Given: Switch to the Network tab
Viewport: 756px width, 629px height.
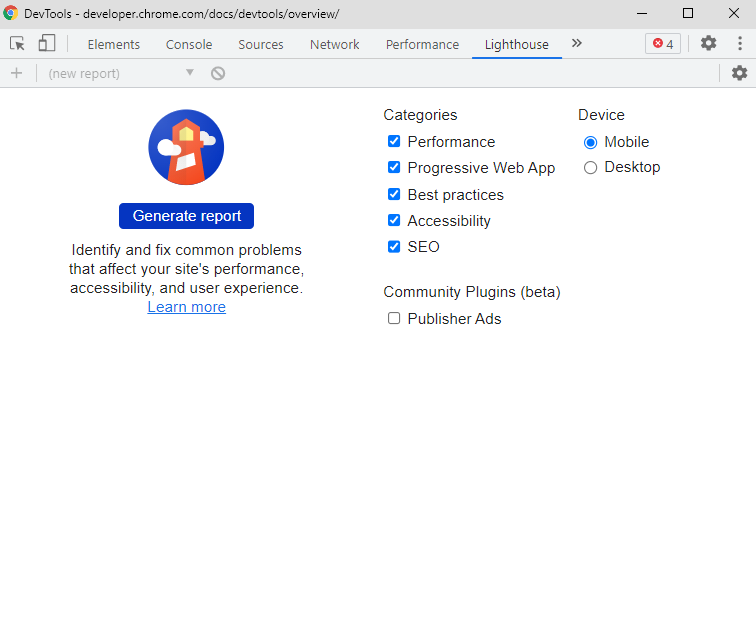Looking at the screenshot, I should click(x=335, y=44).
